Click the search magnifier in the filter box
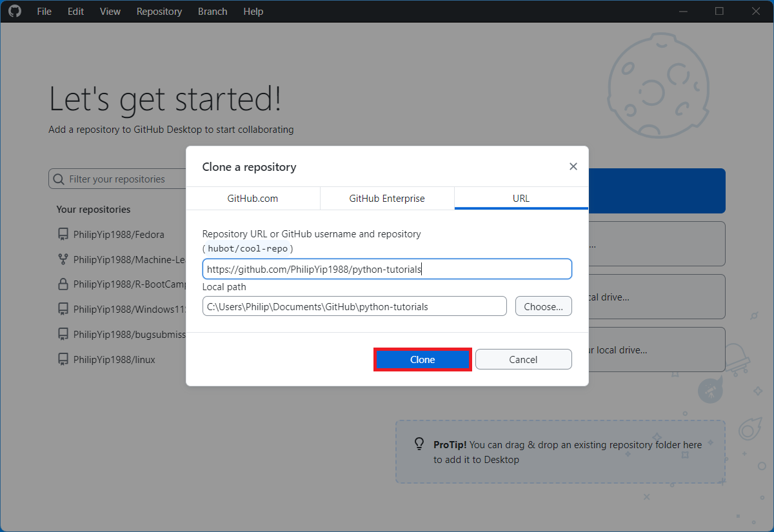 59,179
